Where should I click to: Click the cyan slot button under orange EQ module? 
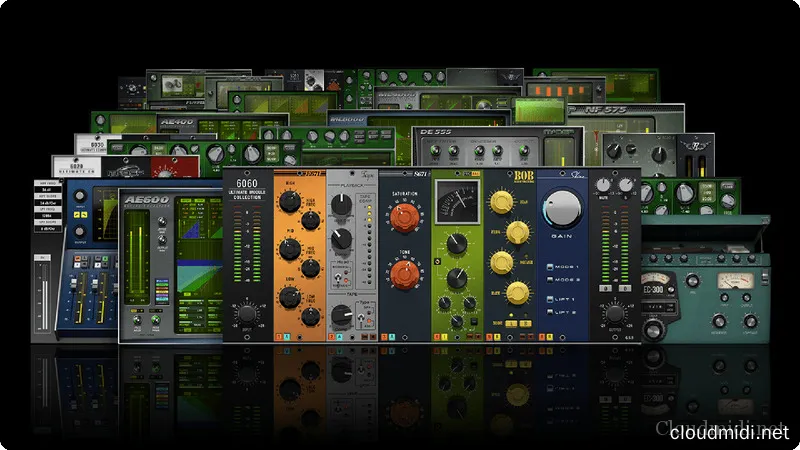(286, 337)
